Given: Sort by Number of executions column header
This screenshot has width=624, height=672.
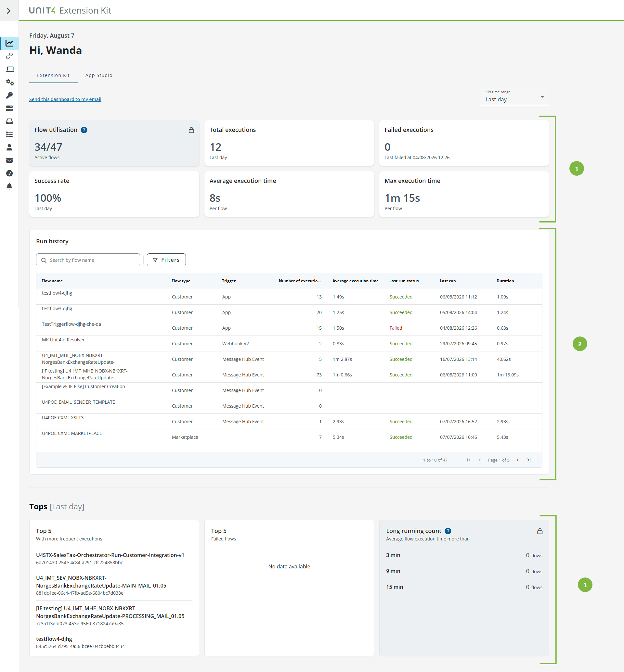Looking at the screenshot, I should (x=300, y=281).
